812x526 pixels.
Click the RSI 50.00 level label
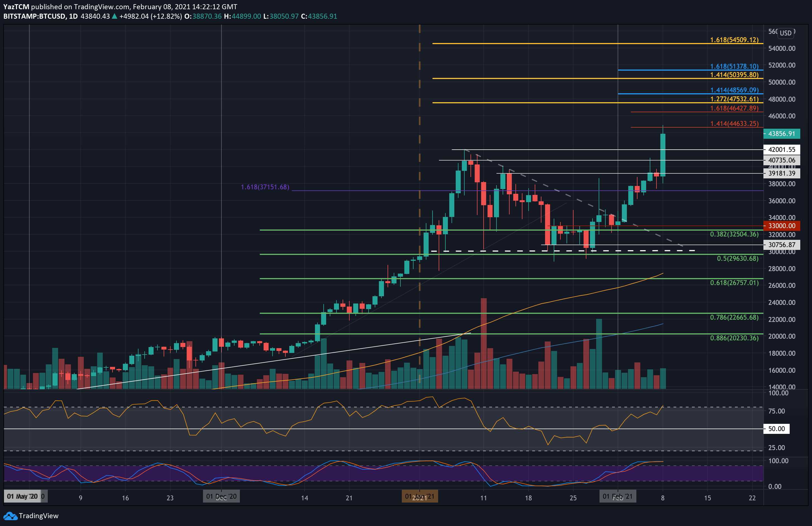click(x=776, y=429)
